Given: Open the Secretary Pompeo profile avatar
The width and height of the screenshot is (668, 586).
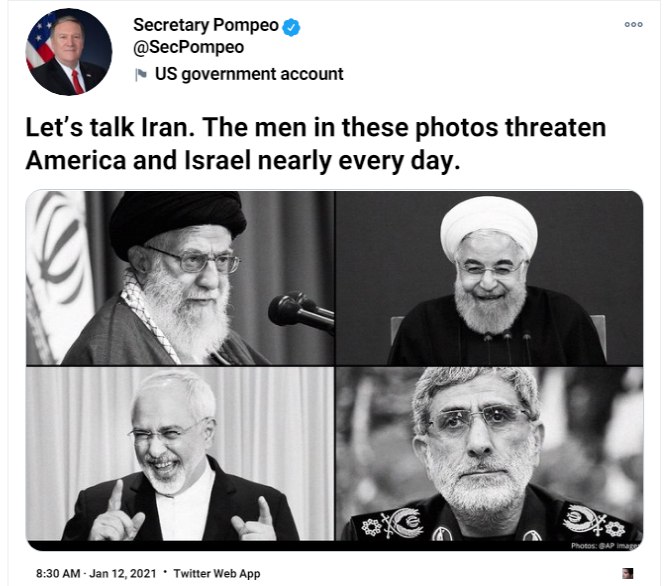Looking at the screenshot, I should point(69,52).
